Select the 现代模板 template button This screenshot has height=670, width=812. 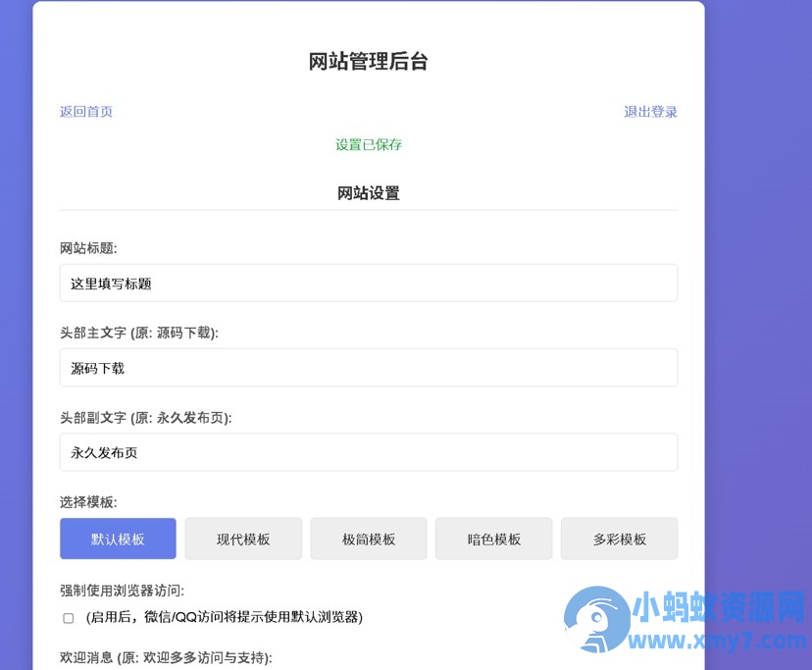[243, 539]
